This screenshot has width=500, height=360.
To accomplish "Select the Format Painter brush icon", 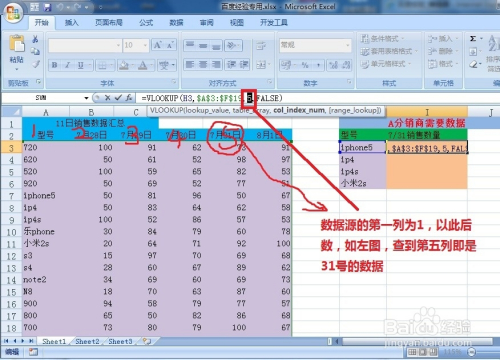I will pos(36,63).
